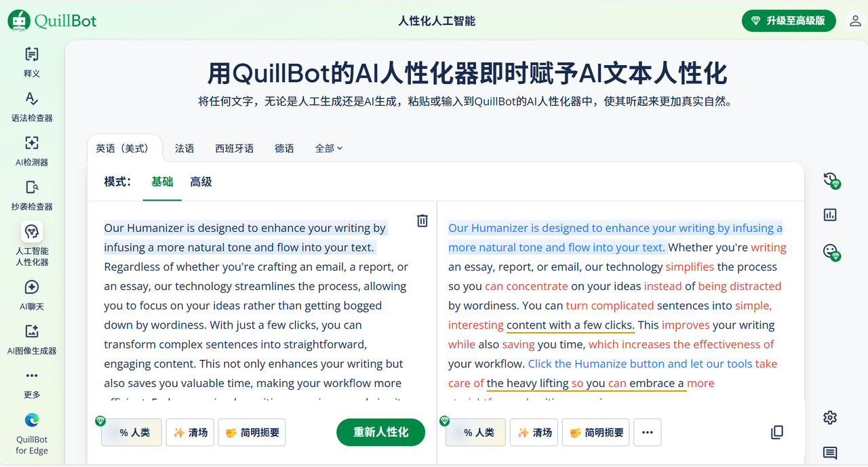
Task: Click input panel % 人类 button
Action: click(x=132, y=432)
